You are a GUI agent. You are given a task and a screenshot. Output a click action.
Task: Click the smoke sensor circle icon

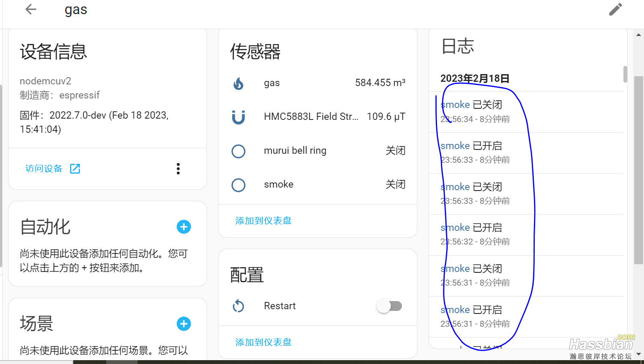238,185
